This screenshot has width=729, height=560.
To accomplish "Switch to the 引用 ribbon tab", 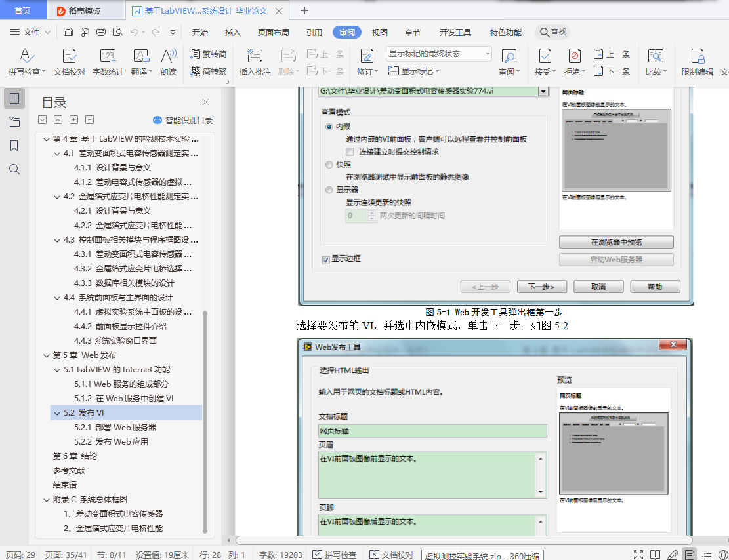I will 314,32.
